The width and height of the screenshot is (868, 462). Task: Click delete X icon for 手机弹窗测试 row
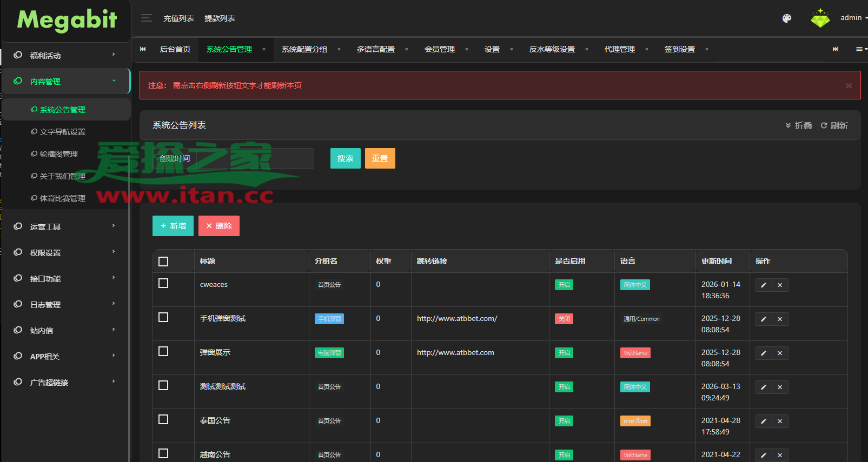pyautogui.click(x=780, y=319)
